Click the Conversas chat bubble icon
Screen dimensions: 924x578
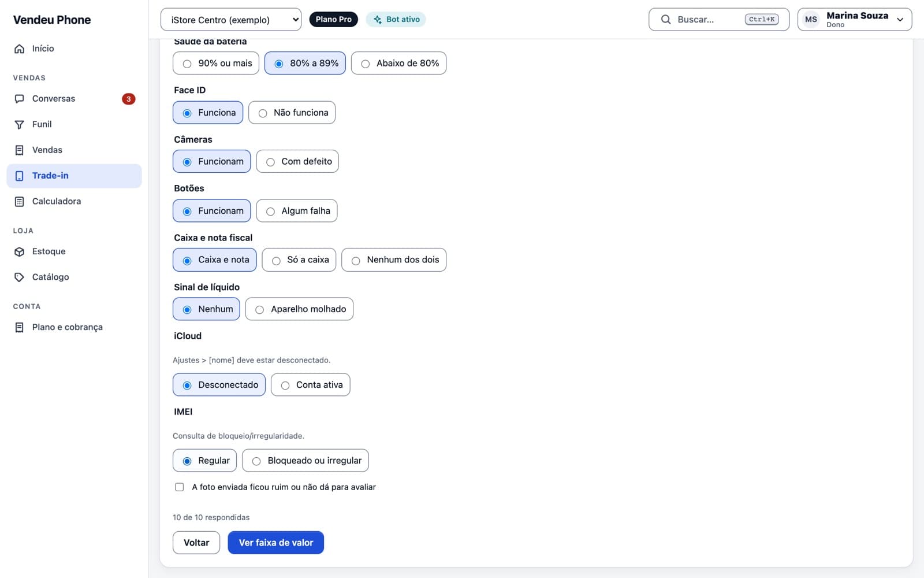click(x=20, y=99)
